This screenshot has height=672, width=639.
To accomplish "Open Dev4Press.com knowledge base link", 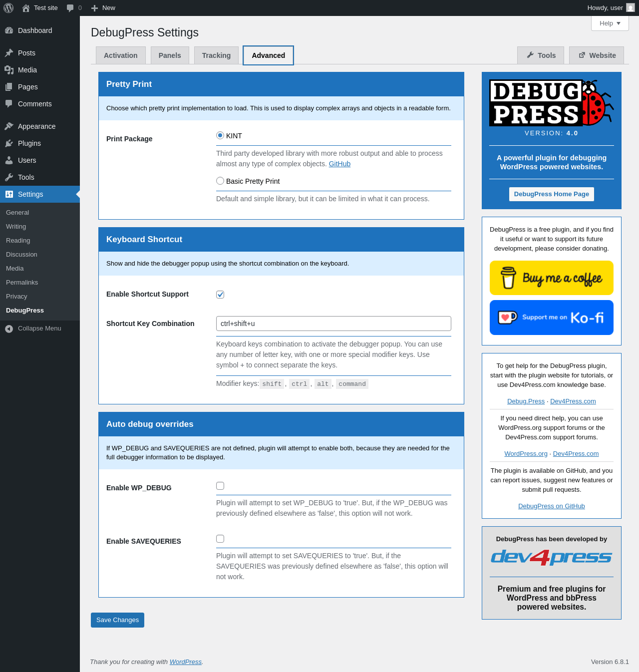I will click(573, 401).
